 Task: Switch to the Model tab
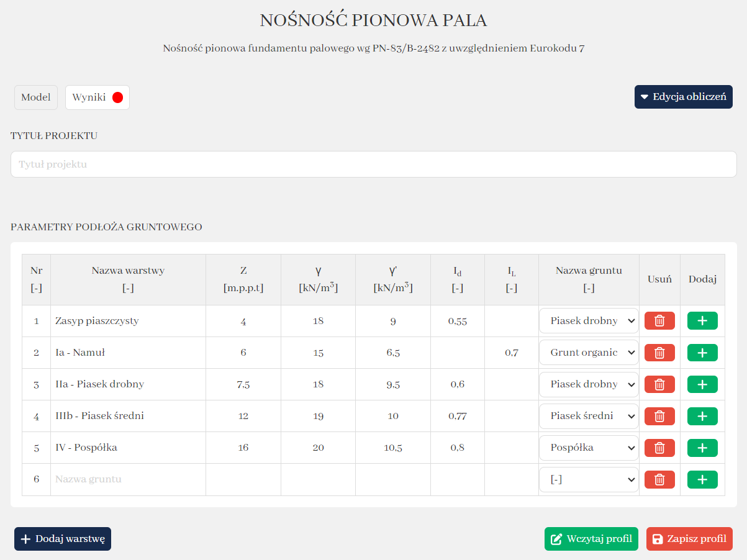coord(36,97)
